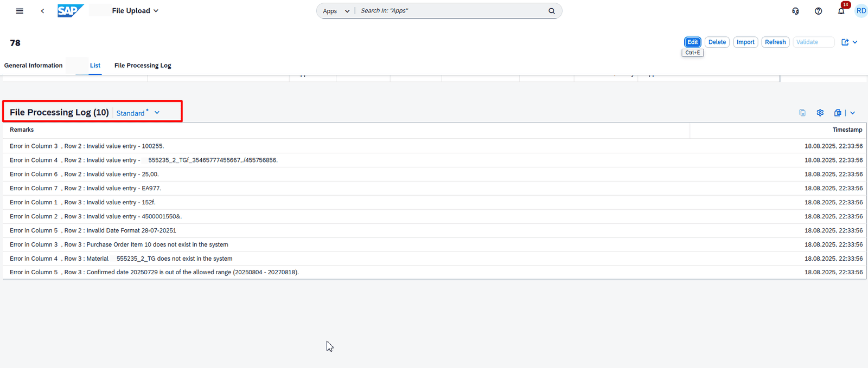Screen dimensions: 868x368
Task: Switch to the General Information tab
Action: coord(33,66)
